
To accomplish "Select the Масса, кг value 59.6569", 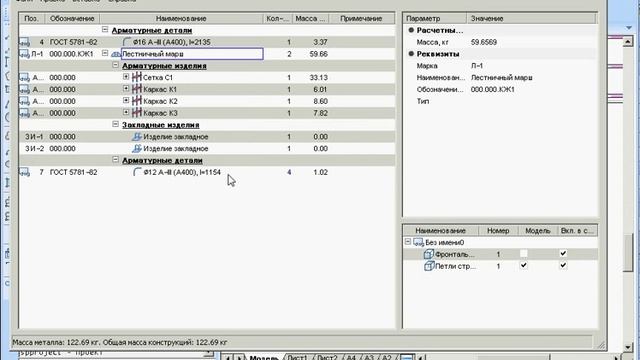I will pos(484,42).
